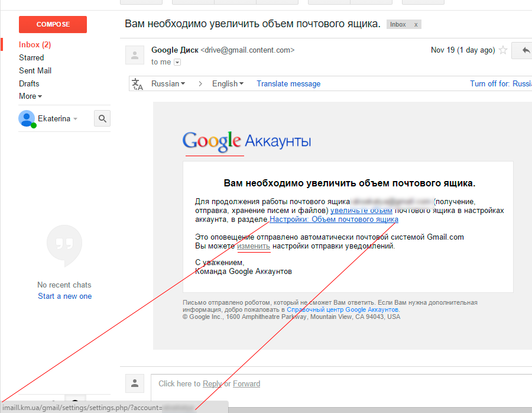Open the English target language dropdown
The image size is (532, 413).
tap(228, 83)
